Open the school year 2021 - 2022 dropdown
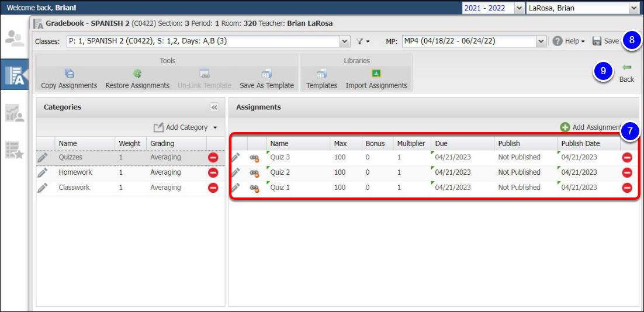Screen dimensions: 644x312 coord(520,8)
